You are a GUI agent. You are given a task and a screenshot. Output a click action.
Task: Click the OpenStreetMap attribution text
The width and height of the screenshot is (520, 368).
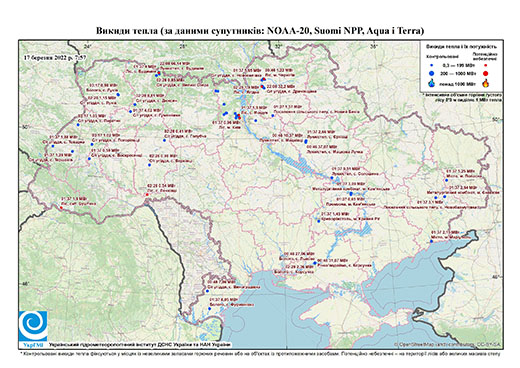point(448,344)
